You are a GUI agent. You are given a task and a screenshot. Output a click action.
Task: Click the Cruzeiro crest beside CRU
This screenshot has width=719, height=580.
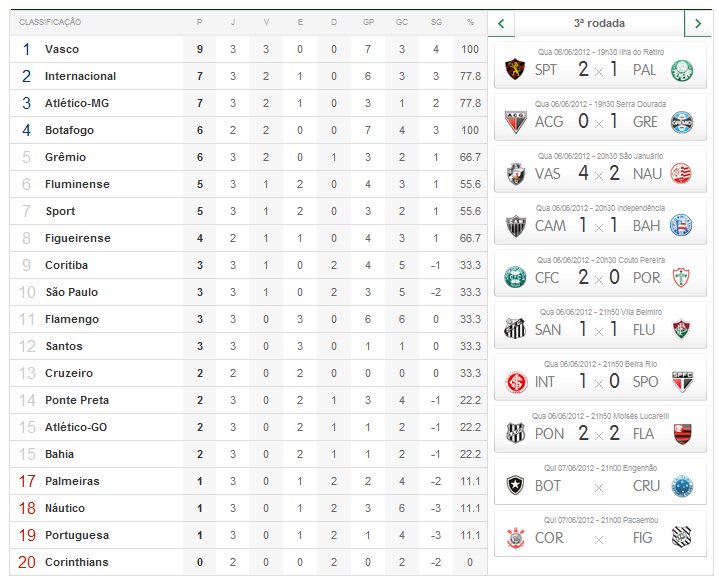point(682,485)
